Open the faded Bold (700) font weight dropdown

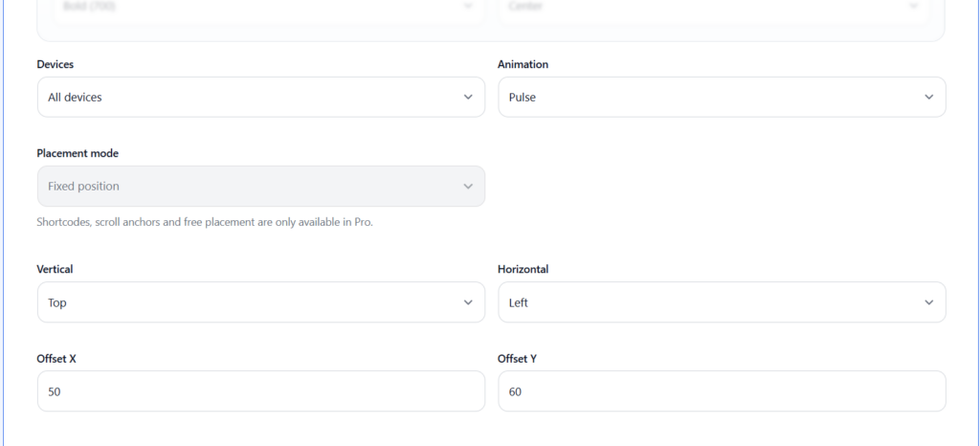[260, 7]
